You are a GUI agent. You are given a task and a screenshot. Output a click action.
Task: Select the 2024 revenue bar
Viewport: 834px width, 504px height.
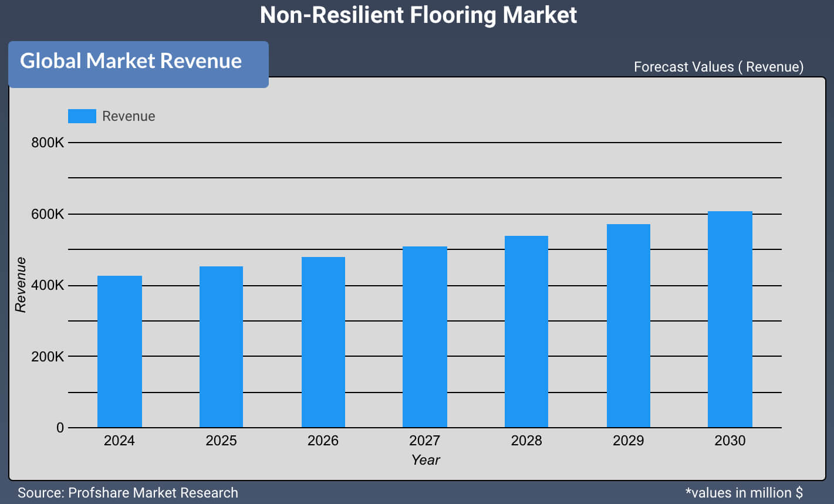pyautogui.click(x=120, y=351)
